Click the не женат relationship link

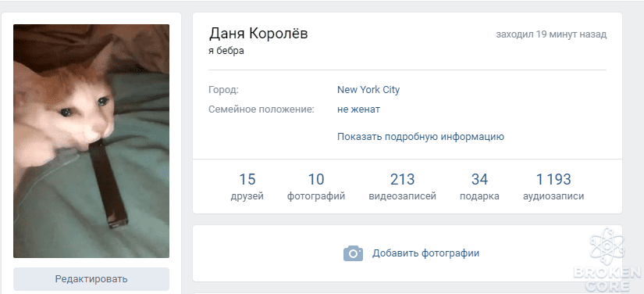358,109
